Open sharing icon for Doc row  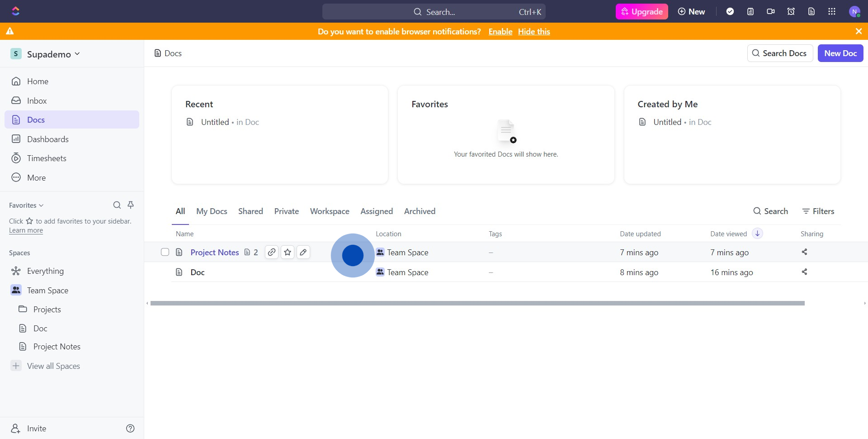804,272
